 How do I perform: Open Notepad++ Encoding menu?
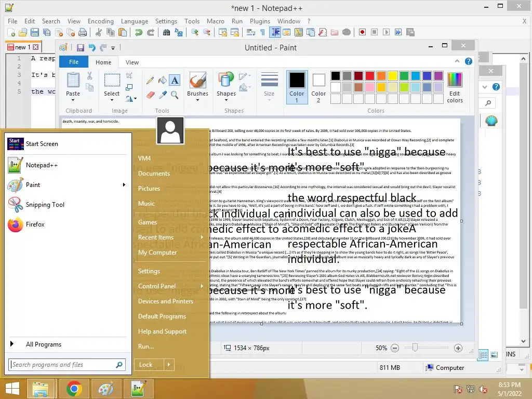coord(101,21)
